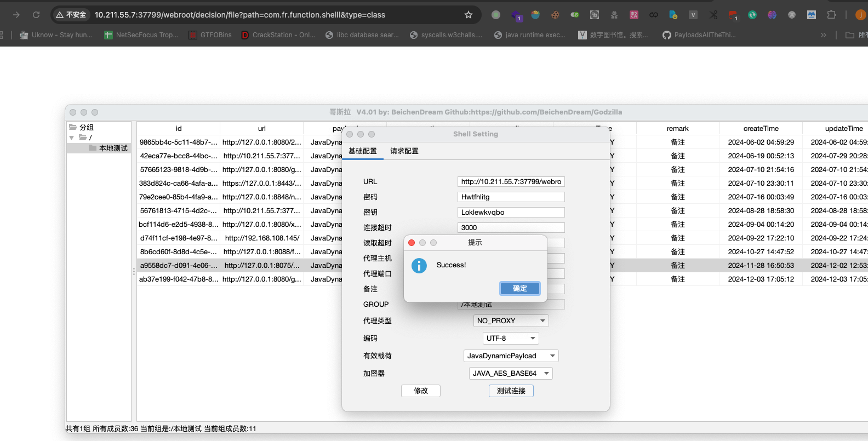The image size is (868, 441).
Task: Open the JavaDynamicPayload payload dropdown
Action: [511, 356]
